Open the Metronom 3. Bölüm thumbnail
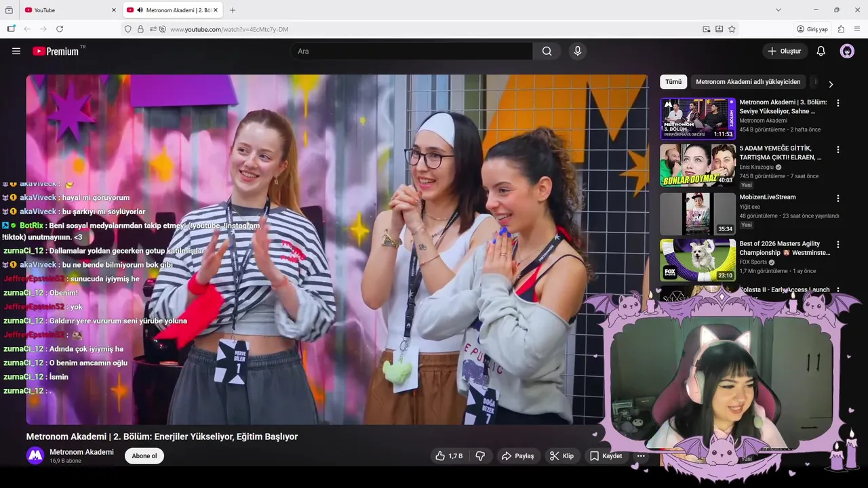 (x=698, y=119)
